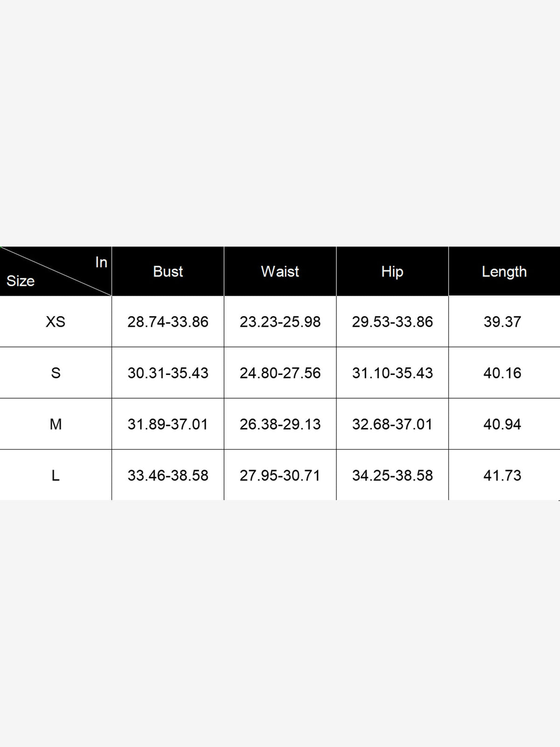Click XS bust value 28.74-33.86
This screenshot has height=747, width=560.
tap(168, 322)
